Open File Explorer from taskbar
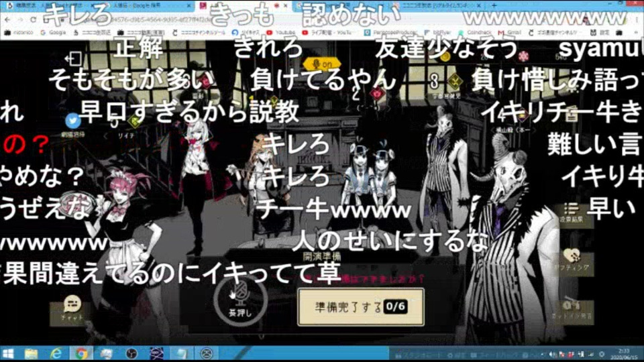Viewport: 644px width, 362px height. (x=32, y=353)
